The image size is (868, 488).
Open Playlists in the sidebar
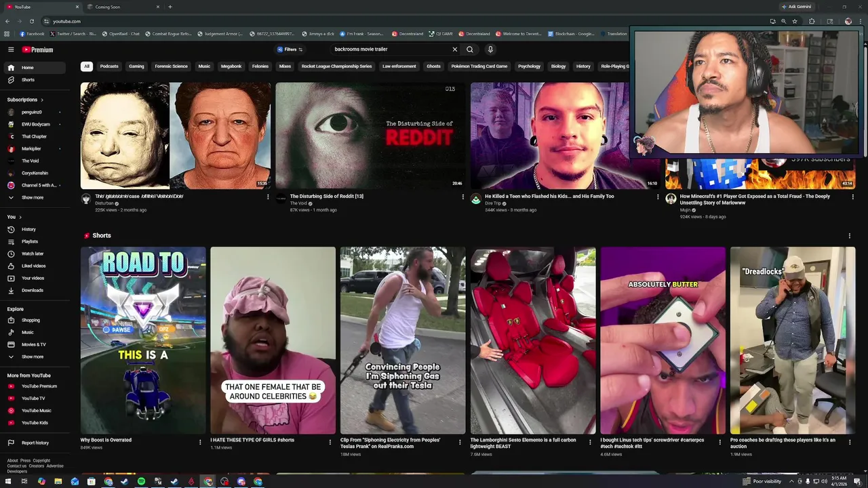34,241
